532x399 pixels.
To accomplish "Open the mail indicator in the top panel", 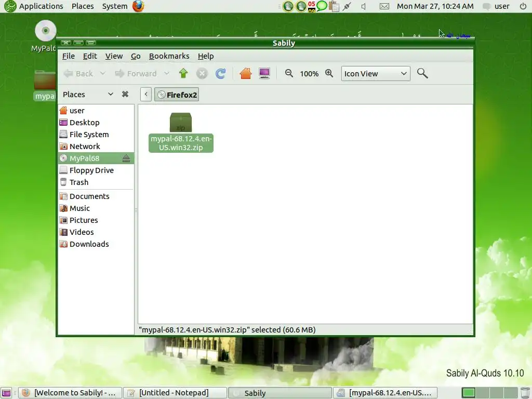I will coord(384,6).
